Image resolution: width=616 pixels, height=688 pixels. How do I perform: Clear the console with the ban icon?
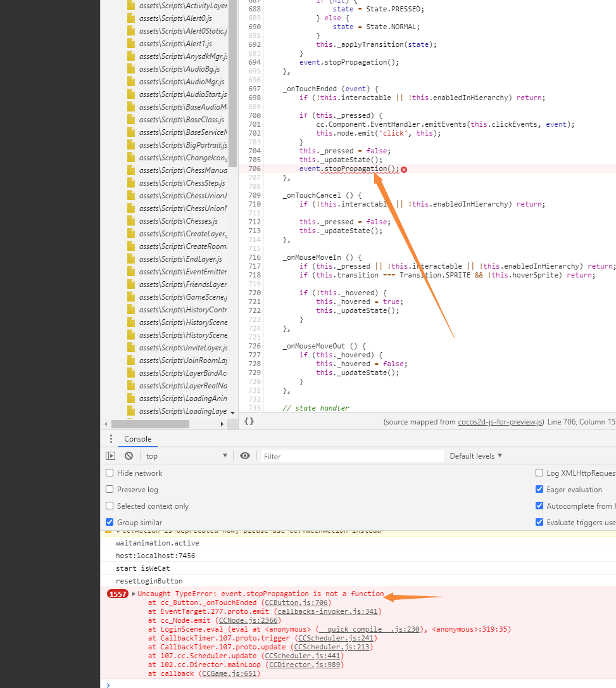(129, 456)
